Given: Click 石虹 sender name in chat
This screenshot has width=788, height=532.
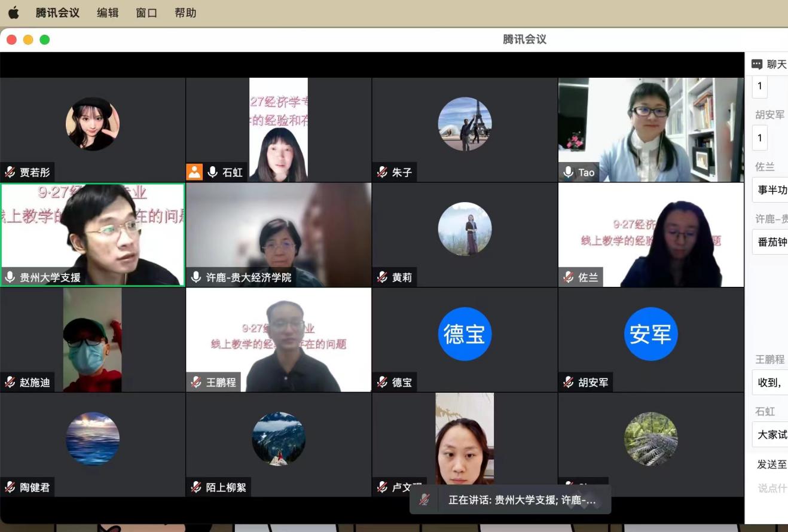Looking at the screenshot, I should point(765,411).
